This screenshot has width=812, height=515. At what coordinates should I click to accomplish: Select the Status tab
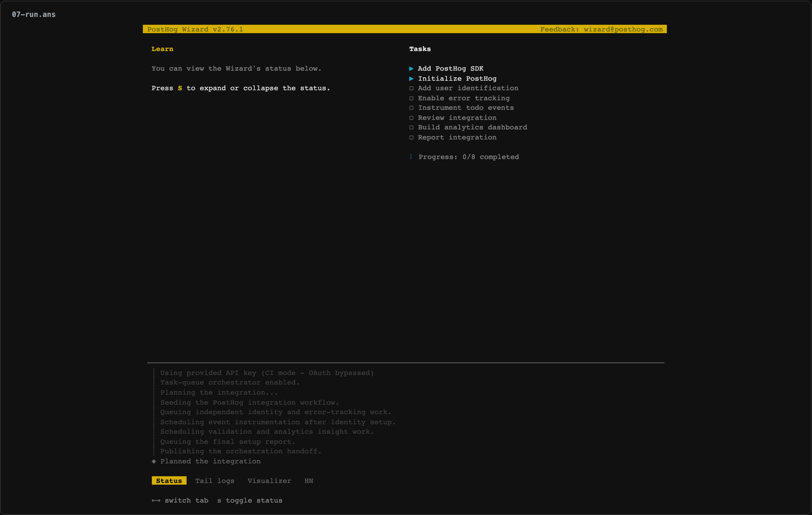(x=169, y=481)
